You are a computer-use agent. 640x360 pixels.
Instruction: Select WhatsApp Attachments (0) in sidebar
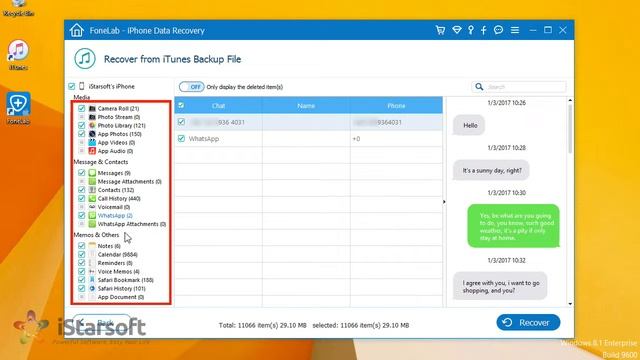click(131, 224)
